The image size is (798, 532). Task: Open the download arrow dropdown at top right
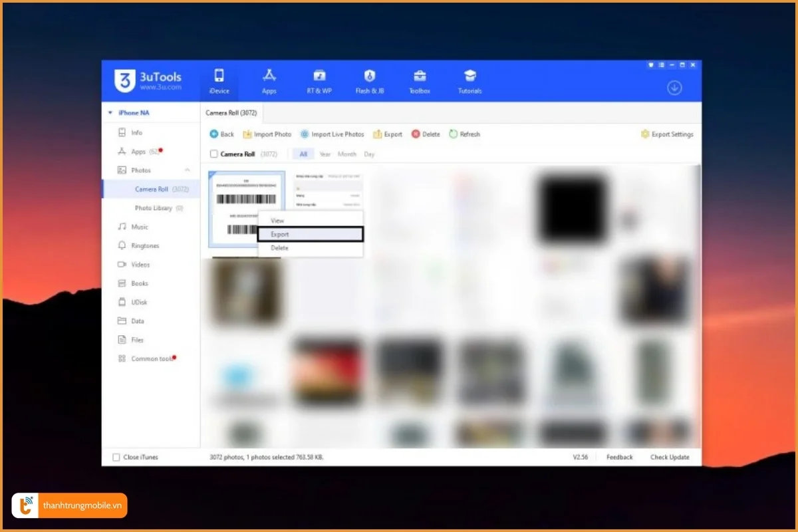pos(674,87)
